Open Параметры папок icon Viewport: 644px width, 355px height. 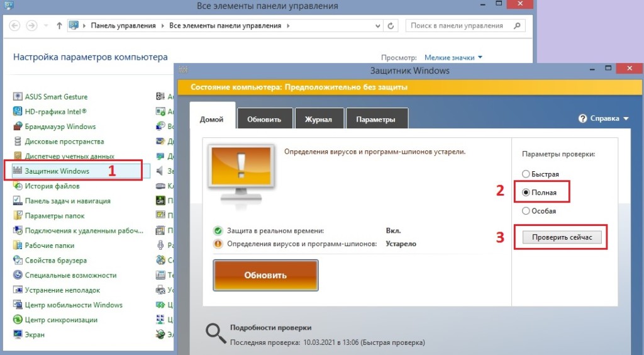coord(18,215)
